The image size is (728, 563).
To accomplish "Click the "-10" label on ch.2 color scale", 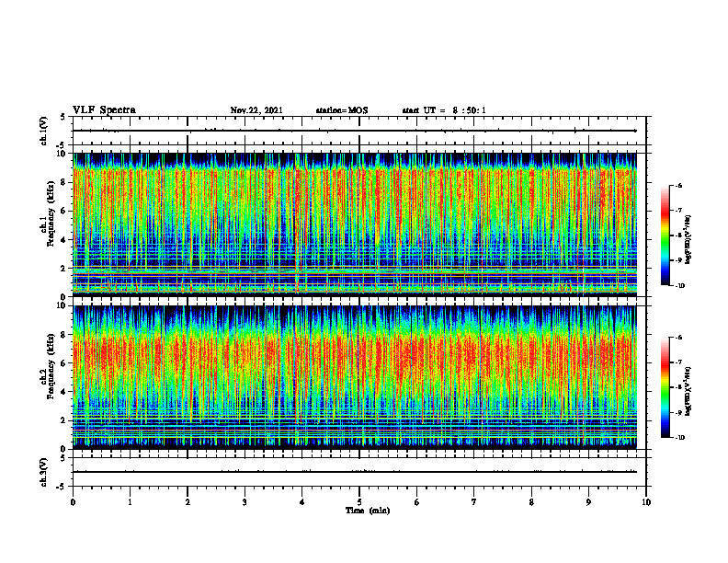I will tap(679, 437).
